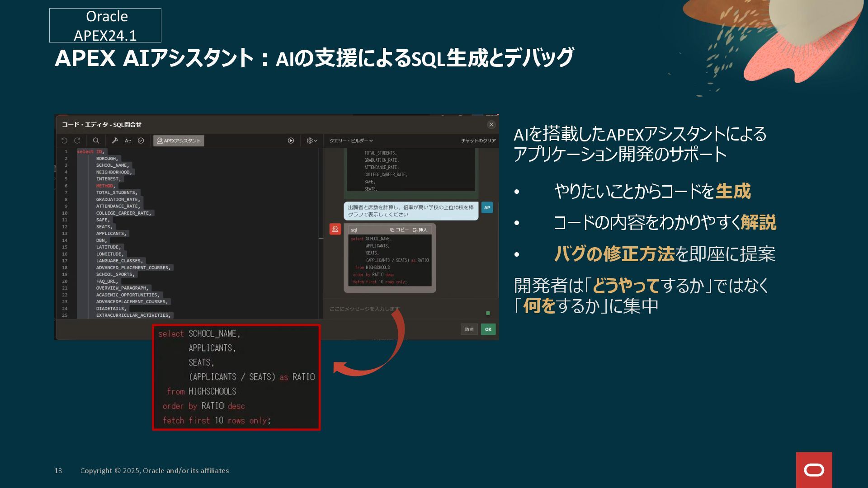Select the line with SCHOOL_NAME in editor

(113, 165)
